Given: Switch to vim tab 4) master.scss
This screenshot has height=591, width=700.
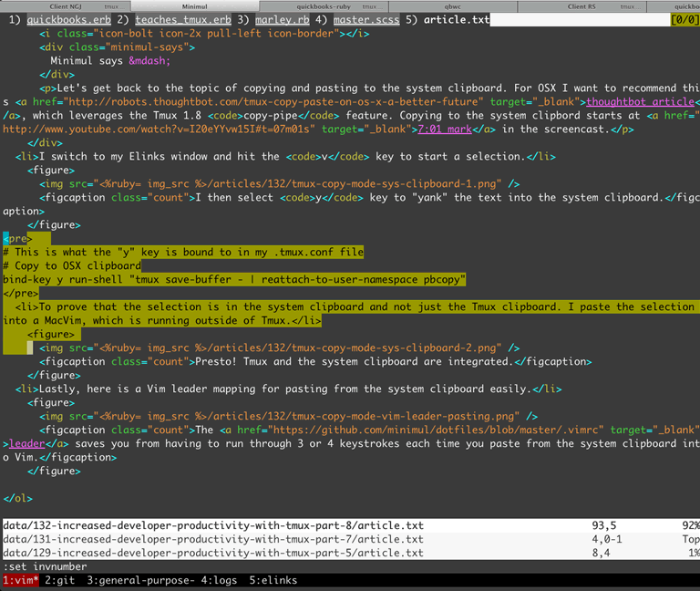Looking at the screenshot, I should pyautogui.click(x=366, y=20).
